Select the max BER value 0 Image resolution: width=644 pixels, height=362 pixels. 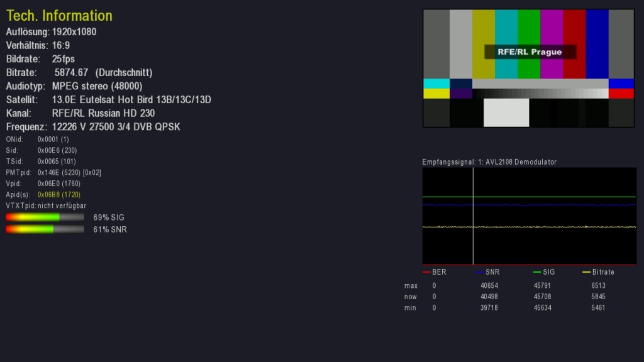434,286
